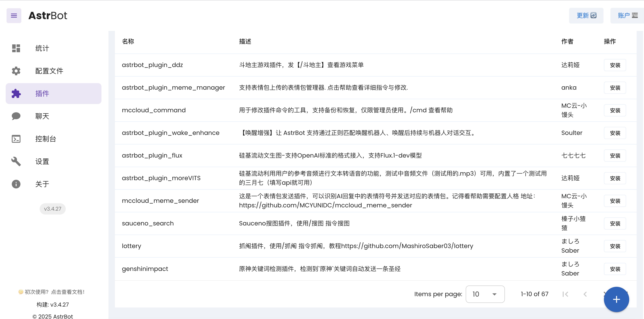Image resolution: width=644 pixels, height=319 pixels.
Task: Click the astrbot_plugin_flux name cell
Action: pos(152,155)
